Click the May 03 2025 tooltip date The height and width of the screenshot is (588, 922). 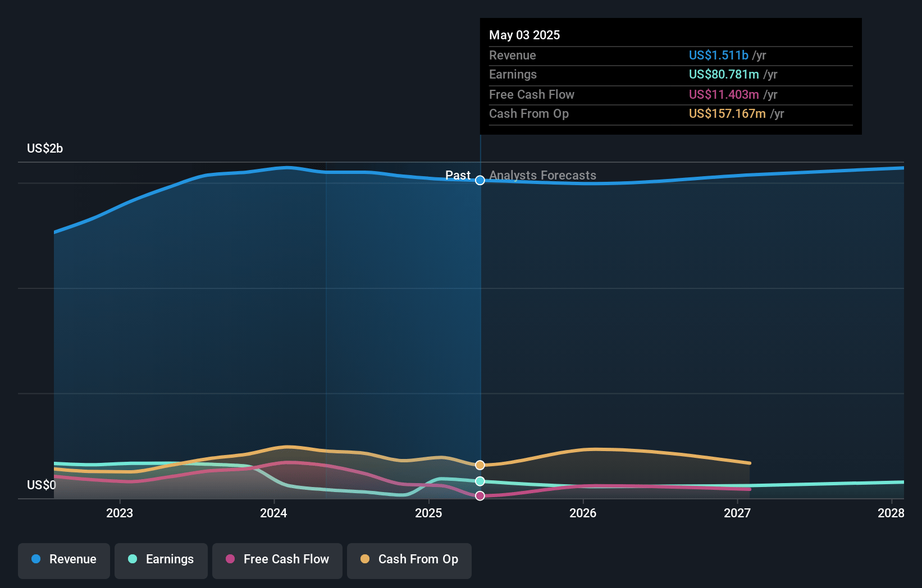coord(524,35)
